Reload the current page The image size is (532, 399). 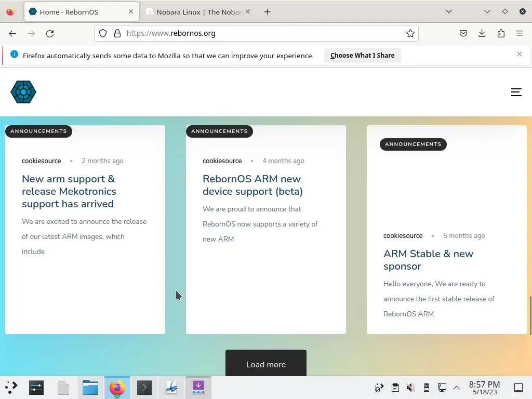50,33
